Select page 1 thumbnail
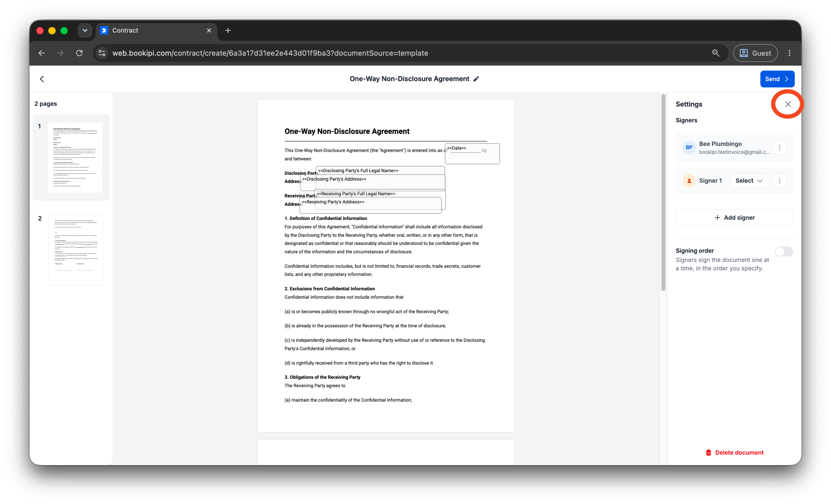The image size is (831, 504). coord(75,157)
